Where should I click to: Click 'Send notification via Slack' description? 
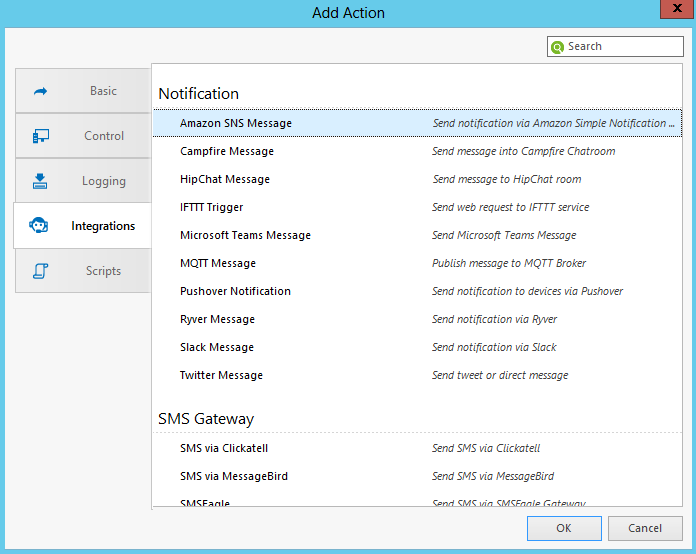click(494, 347)
